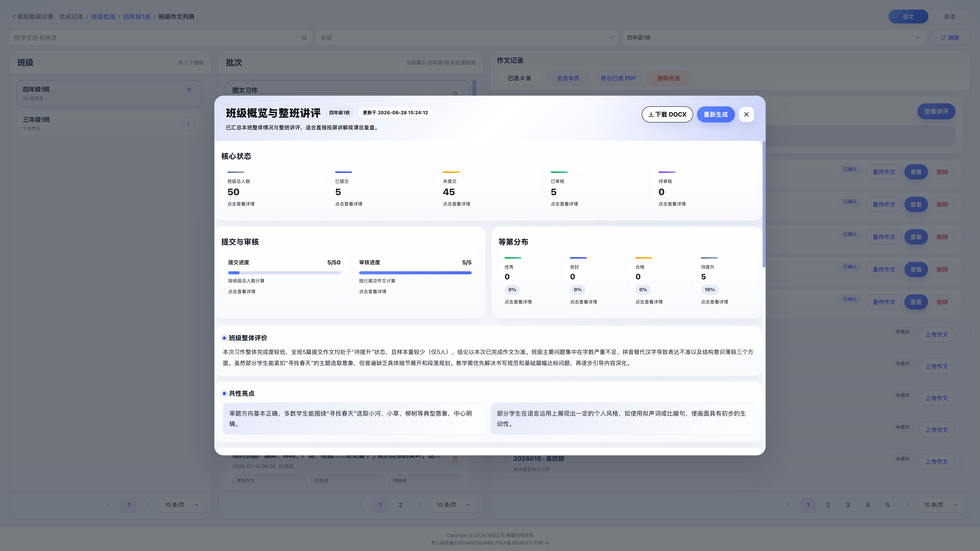Image resolution: width=980 pixels, height=551 pixels.
Task: Click the search magnifier icon in the name filter
Action: click(x=304, y=38)
